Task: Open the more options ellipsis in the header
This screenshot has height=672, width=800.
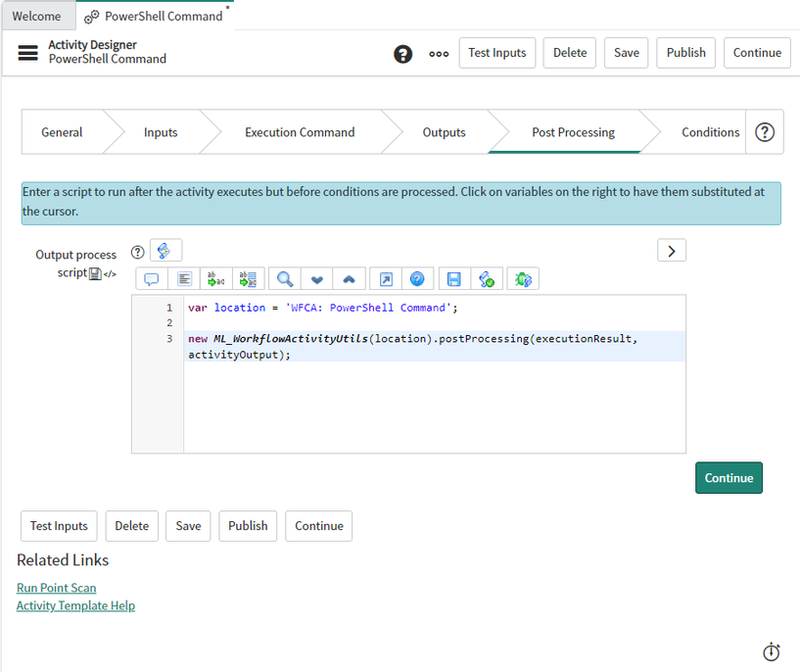Action: [439, 54]
